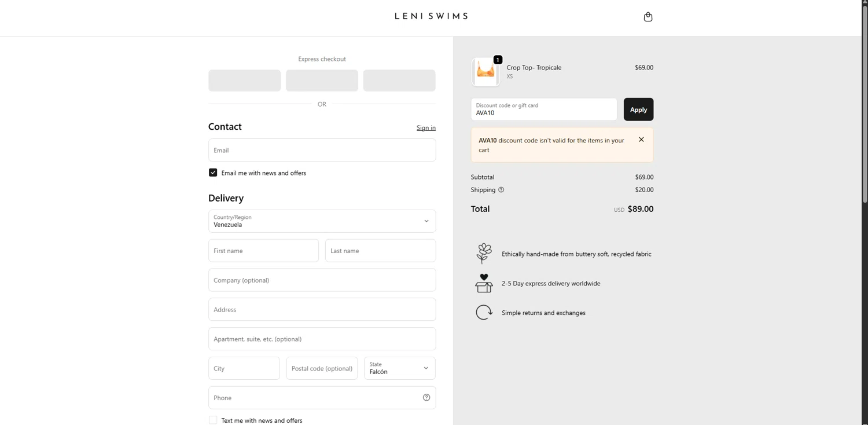
Task: Click the Express checkout heading
Action: 322,59
